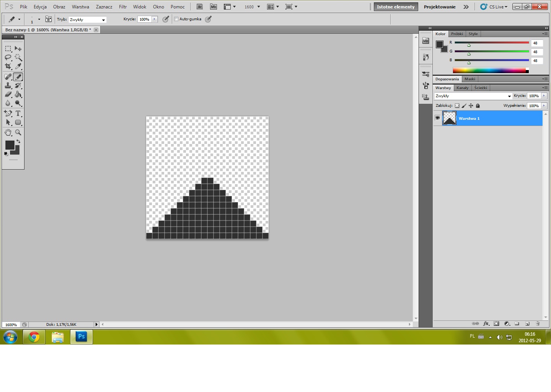551x392 pixels.
Task: Select the Move tool
Action: coord(18,49)
